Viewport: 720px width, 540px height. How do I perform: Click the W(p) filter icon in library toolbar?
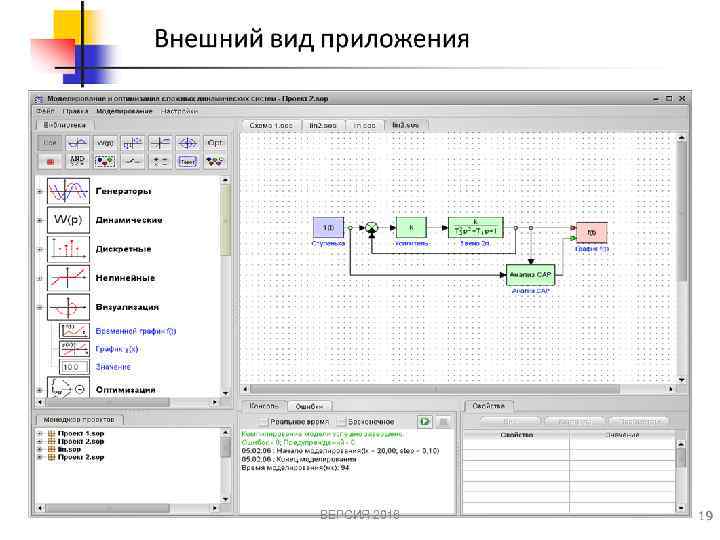pos(105,143)
